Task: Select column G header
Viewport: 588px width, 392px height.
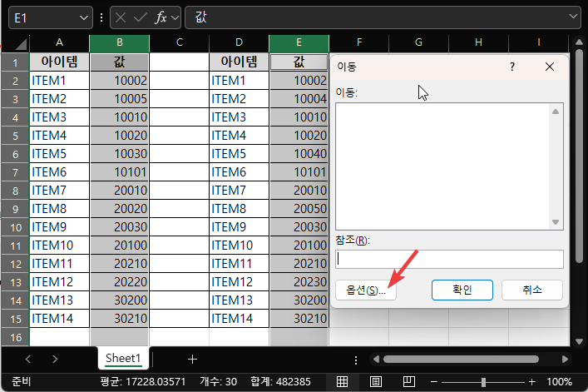Action: pyautogui.click(x=418, y=42)
